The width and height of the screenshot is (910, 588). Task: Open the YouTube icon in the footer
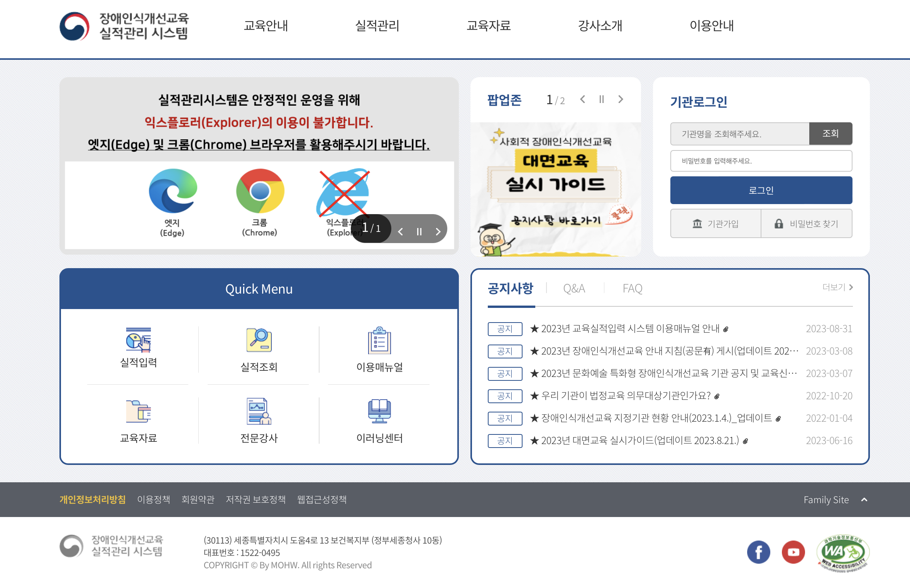[793, 552]
